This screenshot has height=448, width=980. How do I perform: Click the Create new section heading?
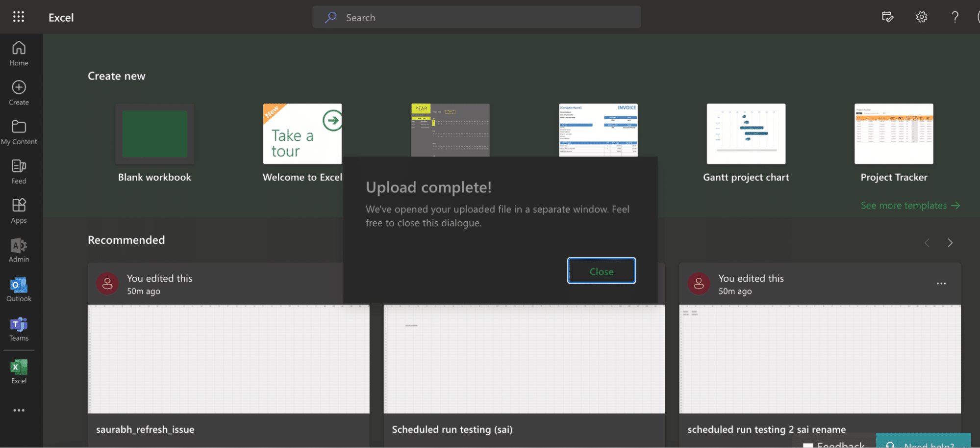116,76
